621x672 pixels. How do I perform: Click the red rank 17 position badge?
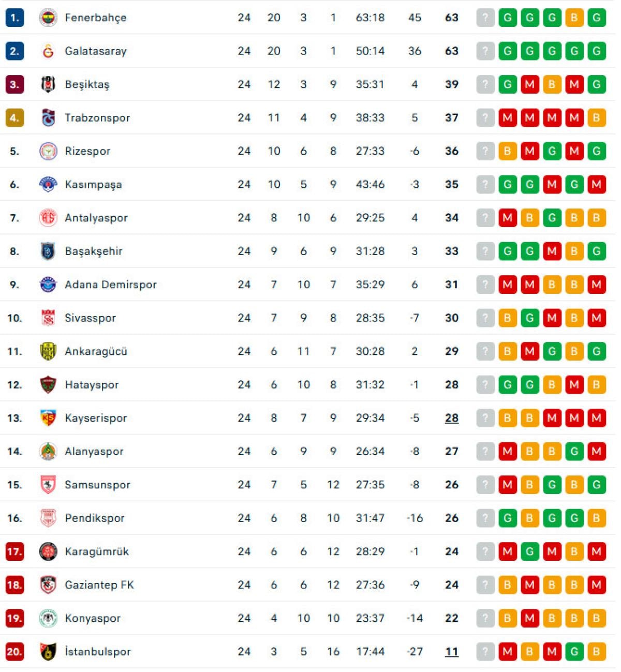click(x=14, y=551)
